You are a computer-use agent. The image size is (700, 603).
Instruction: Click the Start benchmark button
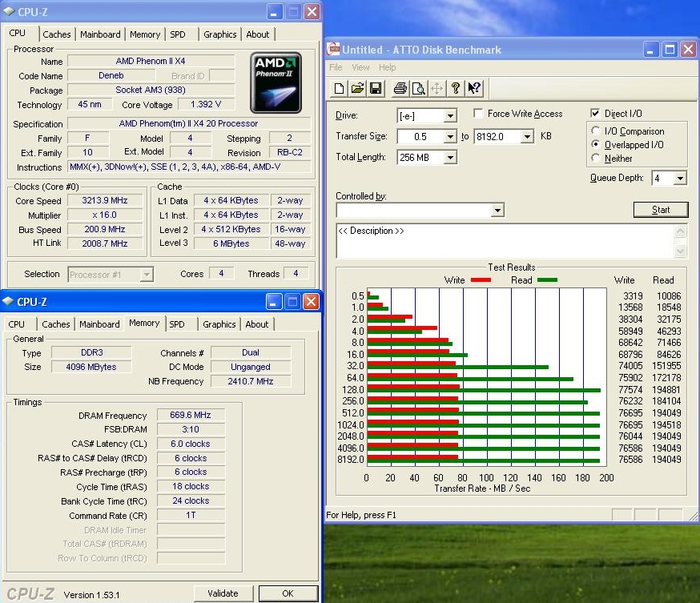(660, 210)
